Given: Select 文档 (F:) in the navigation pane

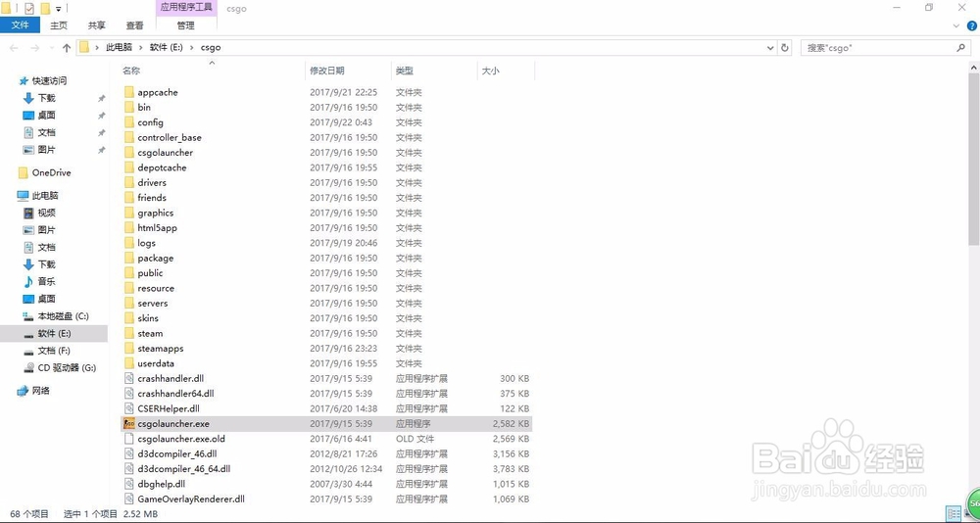Looking at the screenshot, I should [54, 351].
